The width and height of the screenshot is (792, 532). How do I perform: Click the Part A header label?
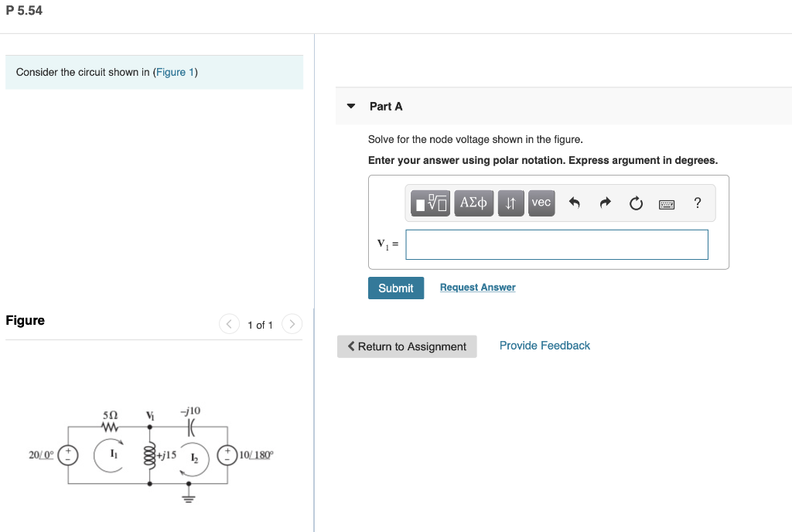point(386,107)
